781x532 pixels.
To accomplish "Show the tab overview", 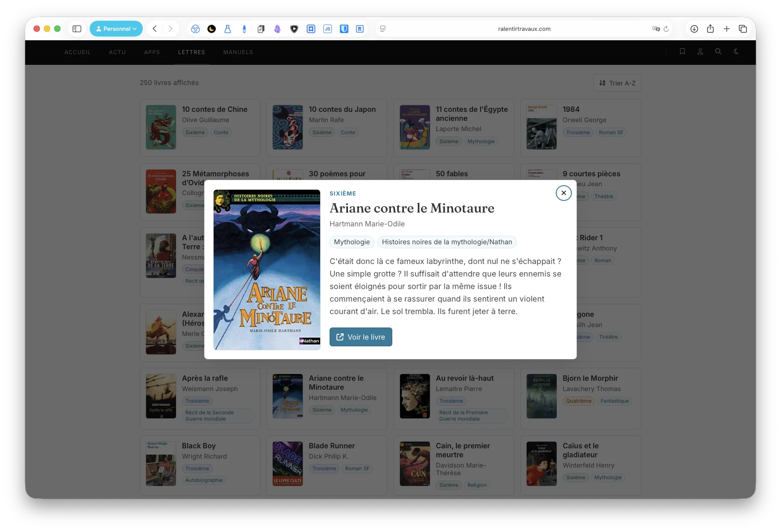I will coord(742,29).
